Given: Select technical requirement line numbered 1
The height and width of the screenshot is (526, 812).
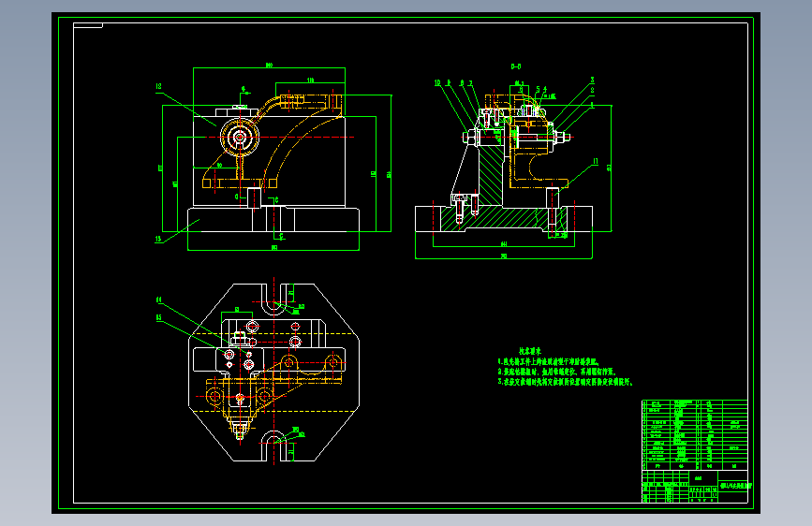Looking at the screenshot, I should coord(549,362).
